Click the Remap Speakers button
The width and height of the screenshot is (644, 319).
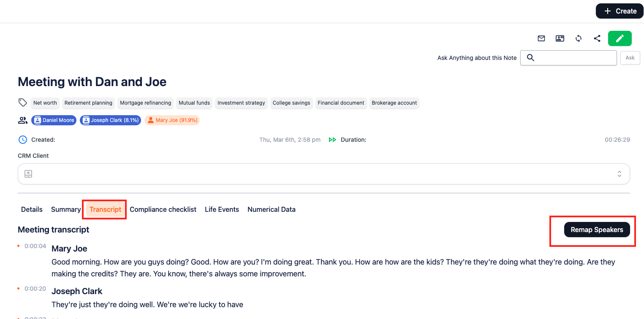(597, 230)
